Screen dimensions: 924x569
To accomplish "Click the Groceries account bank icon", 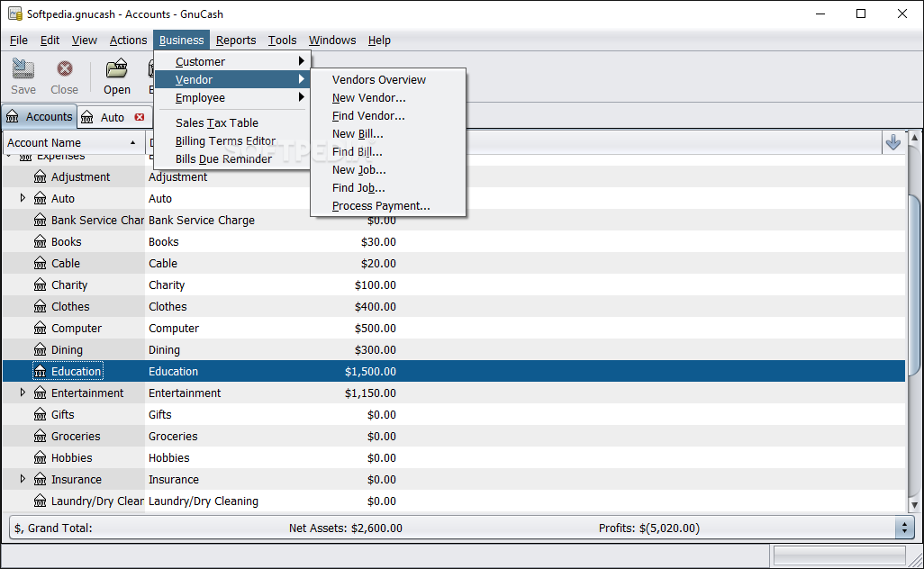I will coord(40,436).
